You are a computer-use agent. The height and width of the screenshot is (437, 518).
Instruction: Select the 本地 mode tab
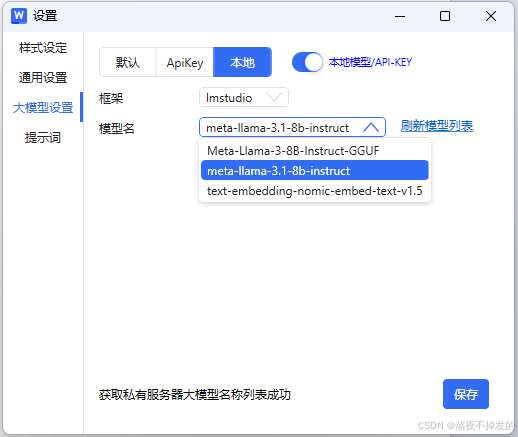click(x=242, y=62)
